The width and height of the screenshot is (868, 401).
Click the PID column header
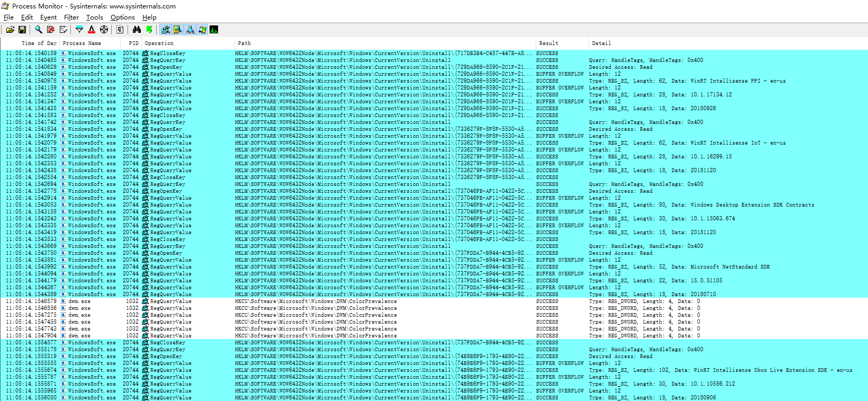tap(131, 43)
